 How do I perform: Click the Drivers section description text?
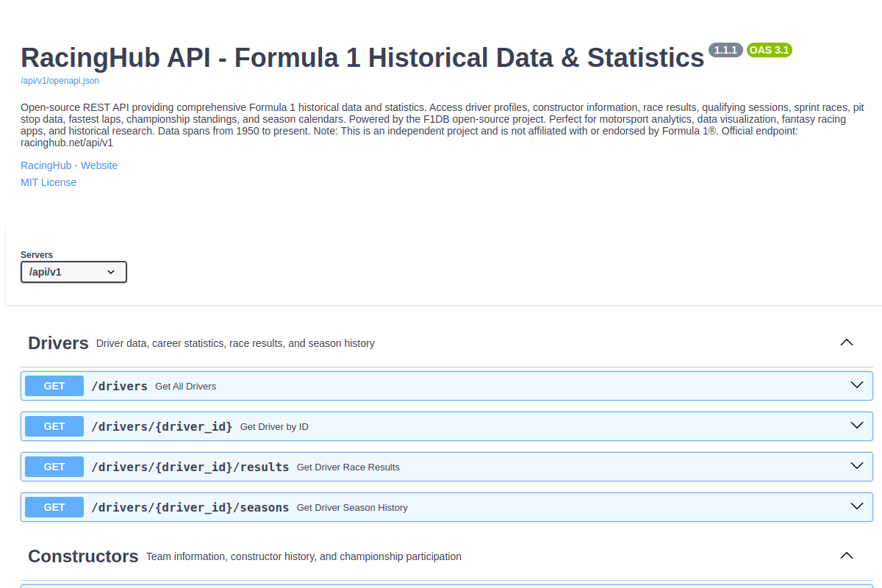click(235, 343)
